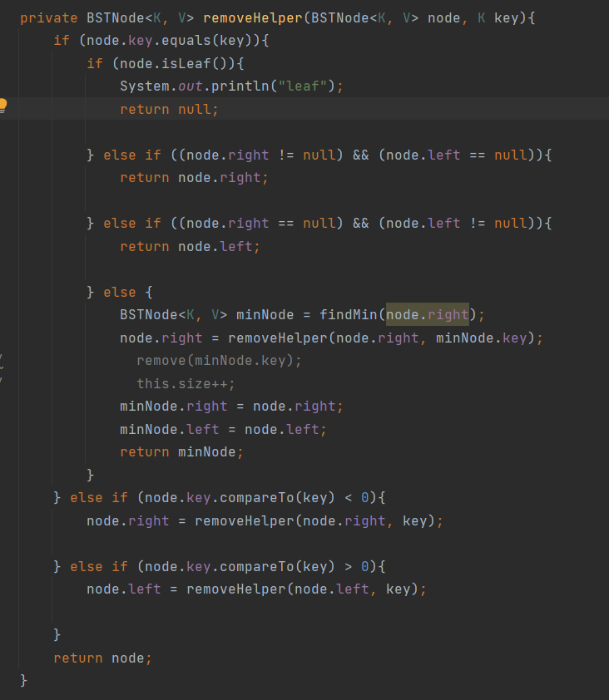Click the minNode variable declaration name
Screen dimensions: 609x700
(265, 314)
